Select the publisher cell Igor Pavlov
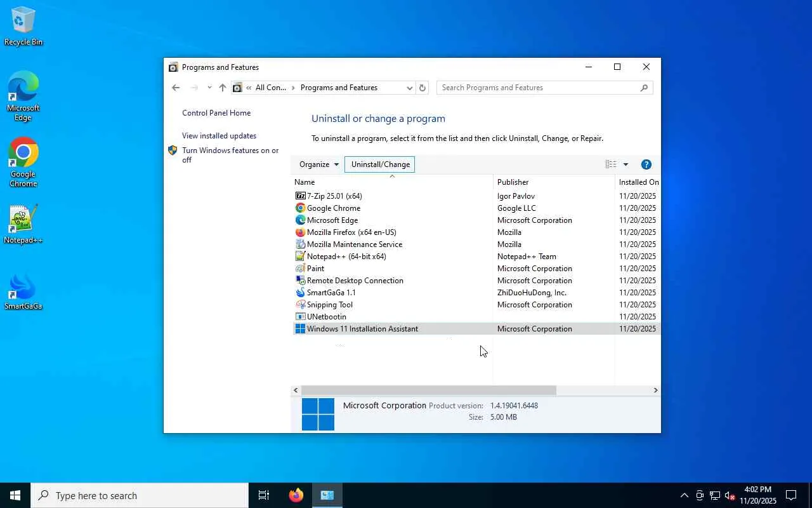This screenshot has height=508, width=812. pos(516,196)
